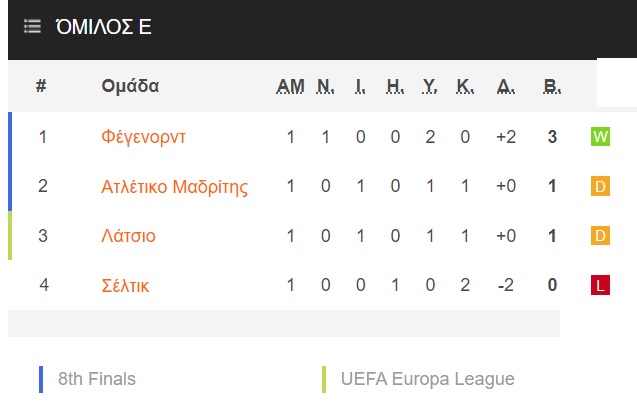Screen dimensions: 637x403
Task: Click the blue 8th Finals legend marker
Action: (41, 379)
